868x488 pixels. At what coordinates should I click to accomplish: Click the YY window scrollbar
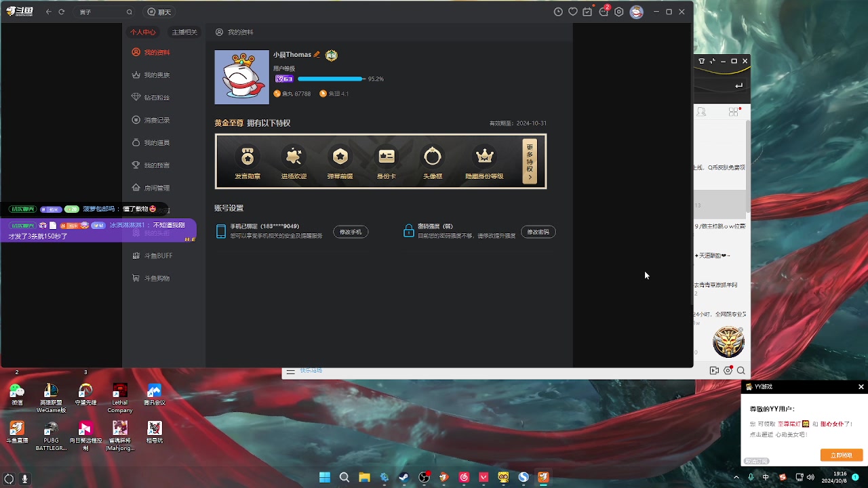click(x=748, y=166)
